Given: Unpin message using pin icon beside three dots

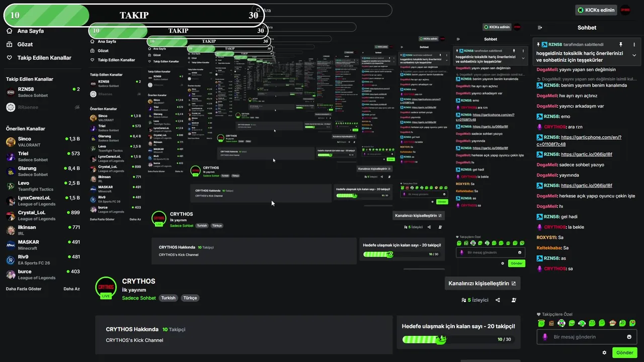Looking at the screenshot, I should coord(621,45).
